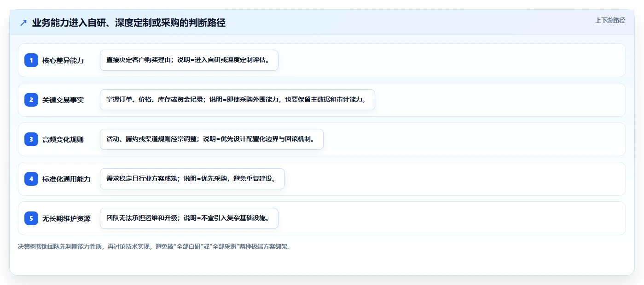The image size is (644, 285).
Task: Click the box reading 掌握订单、价格、库存或资金记录
Action: tap(238, 100)
